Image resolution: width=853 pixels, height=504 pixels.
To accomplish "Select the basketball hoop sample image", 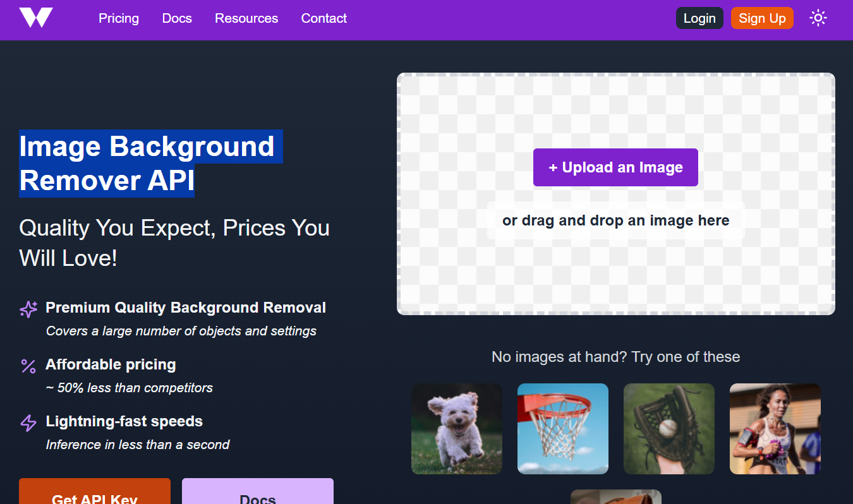I will [x=562, y=429].
